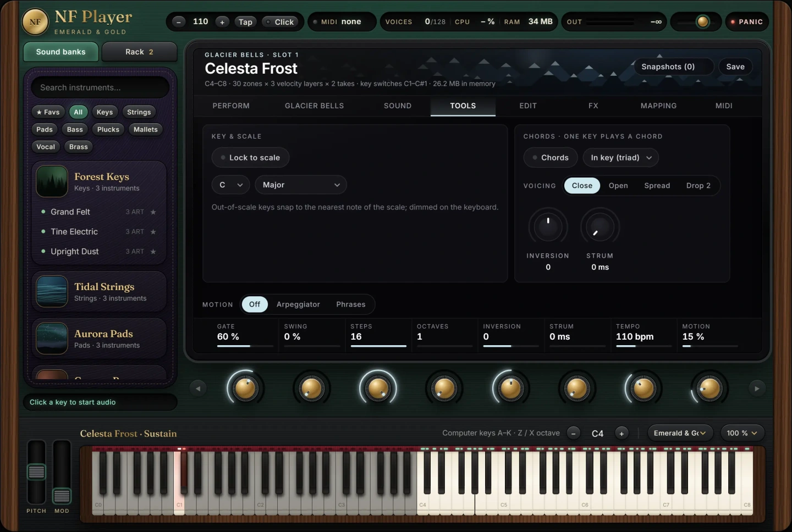Screen dimensions: 792x532
Task: Click the Mod wheel slider
Action: (62, 472)
